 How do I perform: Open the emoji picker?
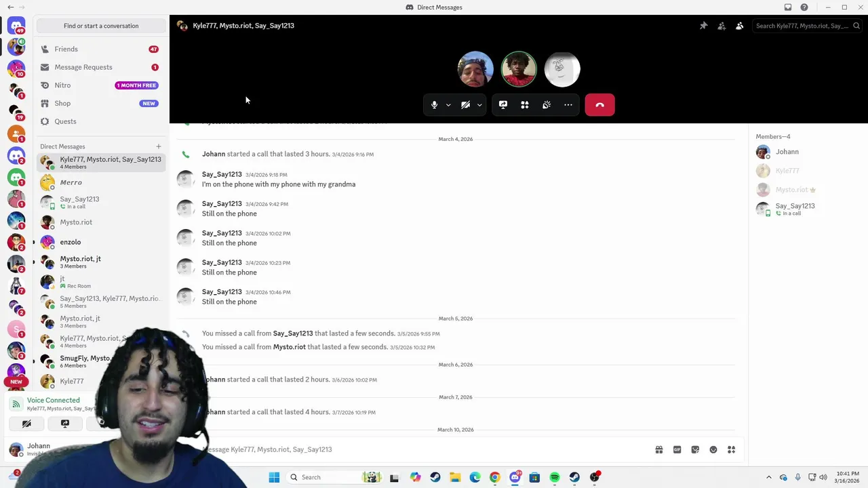click(x=713, y=449)
